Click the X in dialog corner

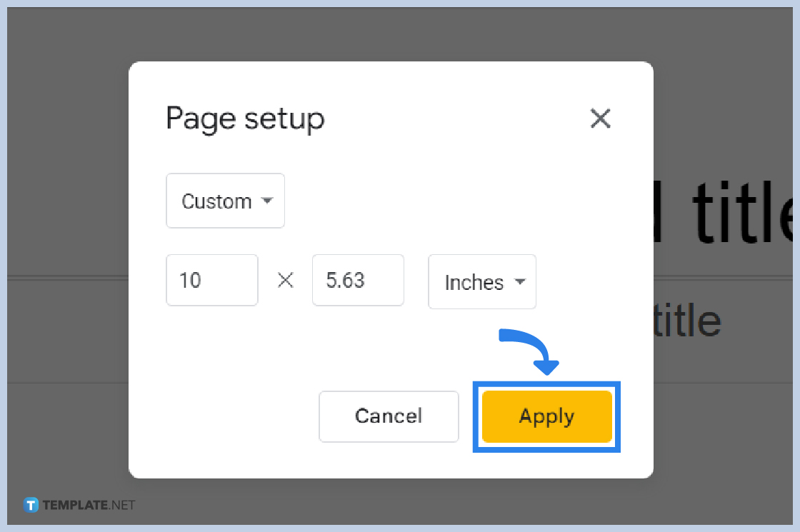tap(600, 119)
